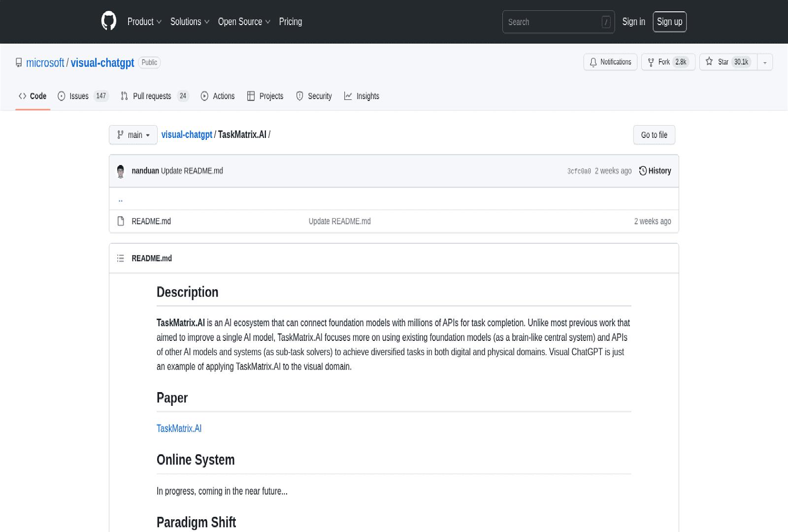The width and height of the screenshot is (788, 532).
Task: Expand the main branch selector
Action: tap(132, 134)
